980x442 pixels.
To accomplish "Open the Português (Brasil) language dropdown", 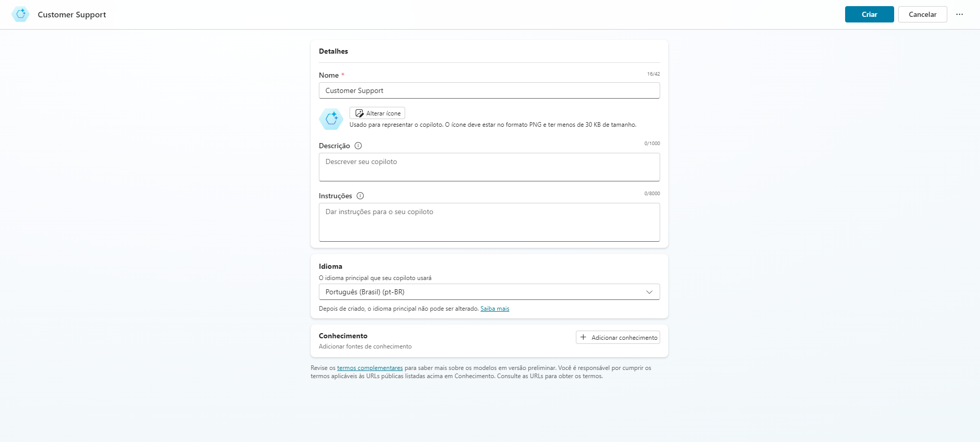I will (x=480, y=292).
